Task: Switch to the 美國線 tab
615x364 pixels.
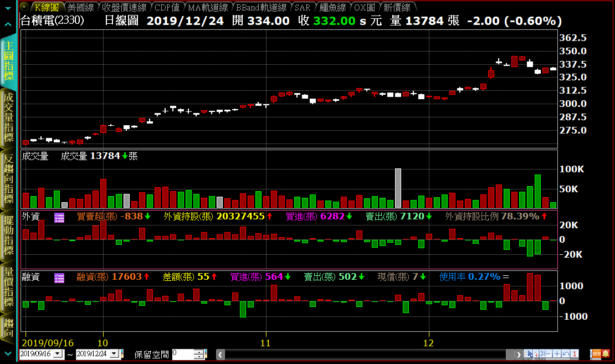Action: coord(80,7)
